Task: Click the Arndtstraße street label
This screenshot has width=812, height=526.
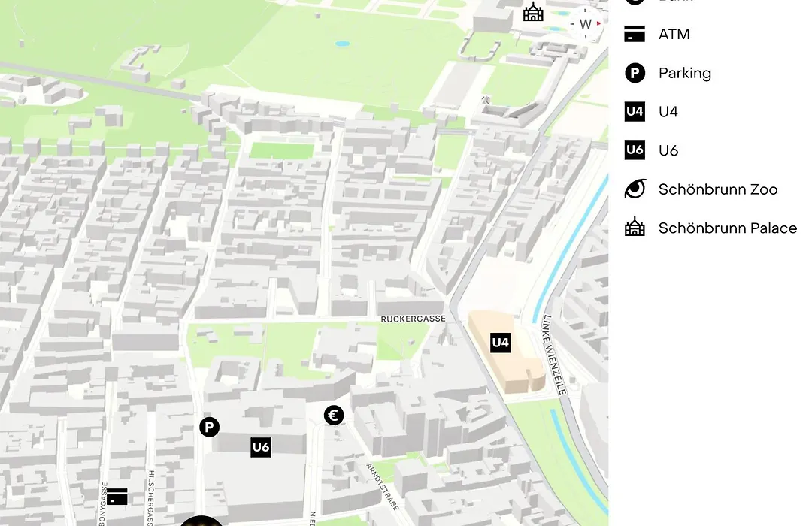Action: click(x=383, y=487)
